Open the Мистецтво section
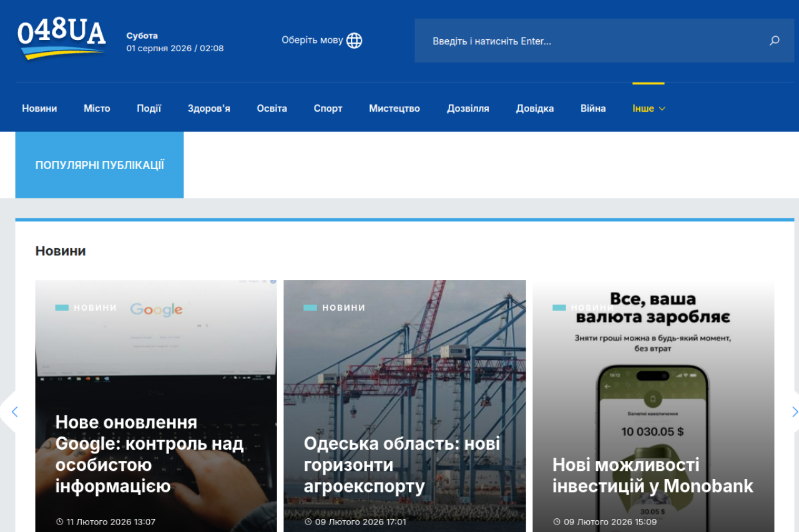 395,109
